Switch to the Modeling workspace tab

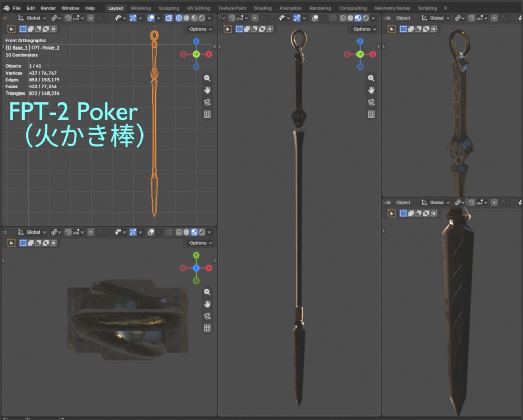click(141, 8)
